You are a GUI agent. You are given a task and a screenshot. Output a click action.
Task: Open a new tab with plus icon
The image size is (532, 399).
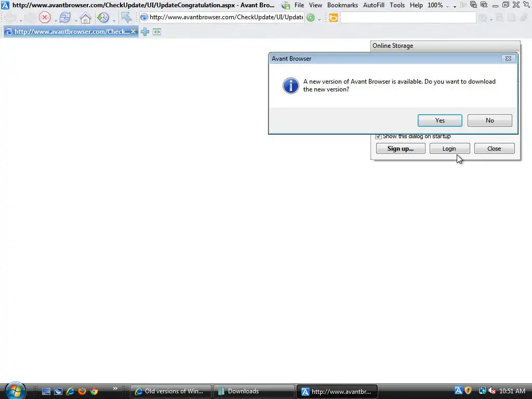145,32
